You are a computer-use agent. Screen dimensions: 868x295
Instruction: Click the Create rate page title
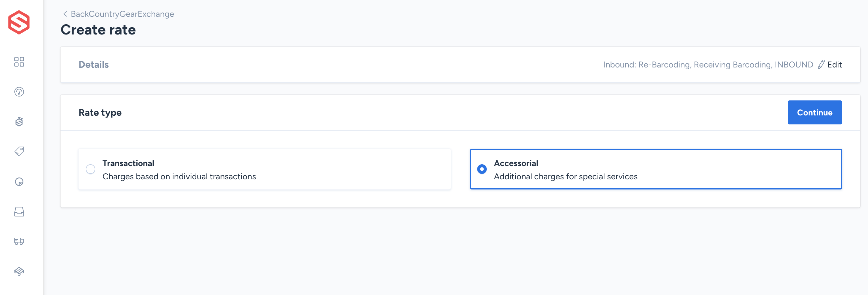tap(98, 30)
